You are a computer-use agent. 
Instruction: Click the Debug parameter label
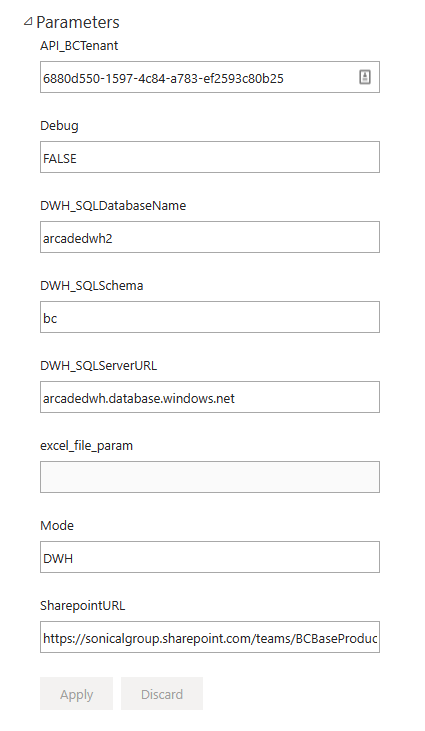[x=59, y=126]
